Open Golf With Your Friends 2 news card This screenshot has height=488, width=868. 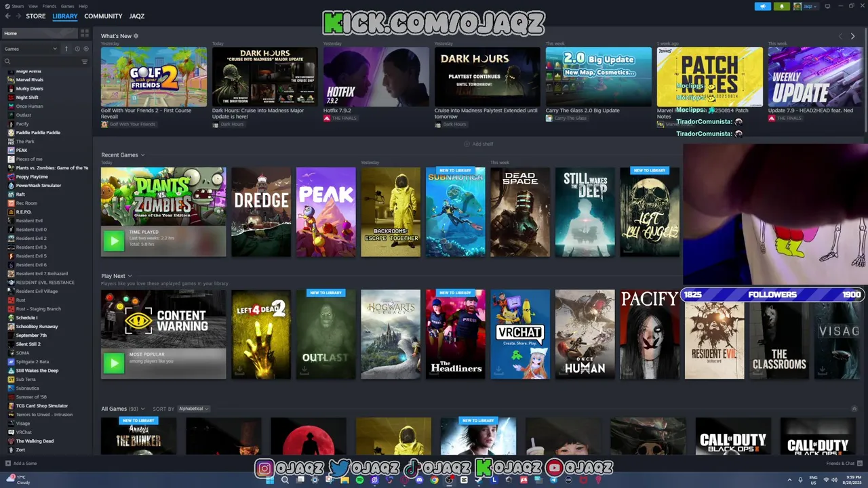pos(154,77)
